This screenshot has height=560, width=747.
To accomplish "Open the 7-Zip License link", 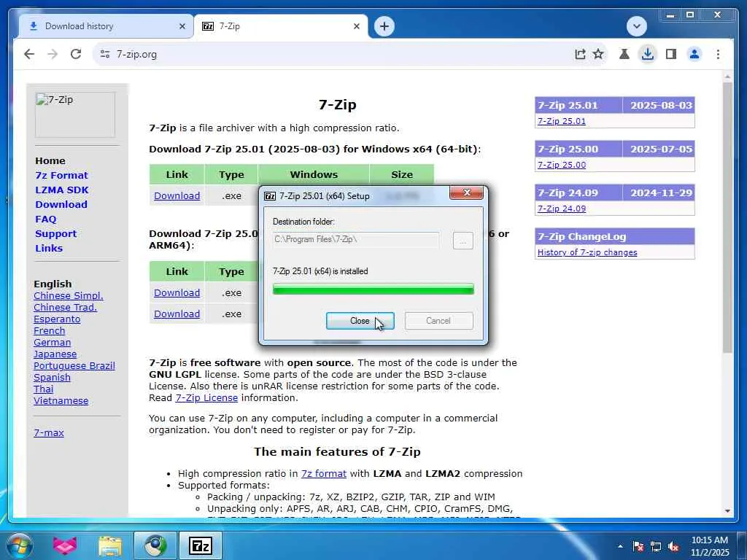I will 206,397.
